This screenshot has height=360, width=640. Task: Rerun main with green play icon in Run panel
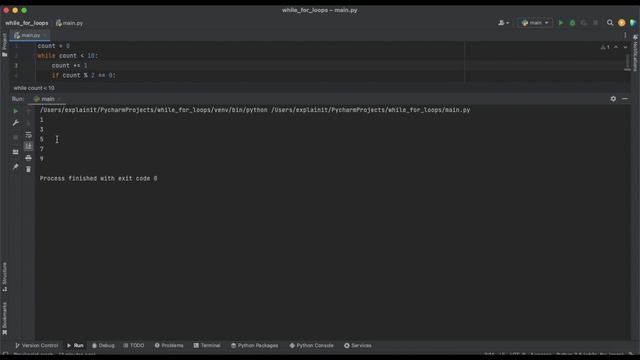[16, 111]
